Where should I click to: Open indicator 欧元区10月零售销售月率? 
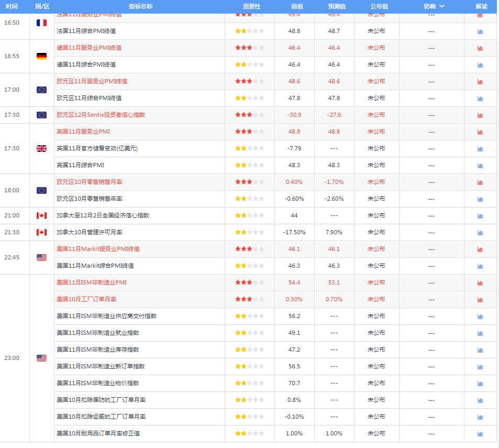point(90,182)
